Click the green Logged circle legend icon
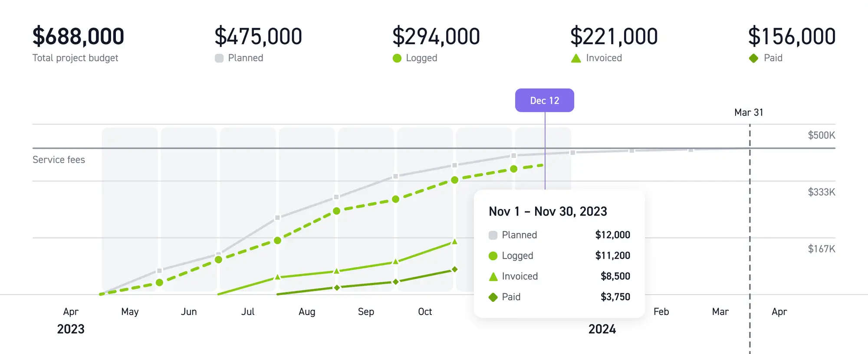The image size is (868, 354). tap(397, 58)
